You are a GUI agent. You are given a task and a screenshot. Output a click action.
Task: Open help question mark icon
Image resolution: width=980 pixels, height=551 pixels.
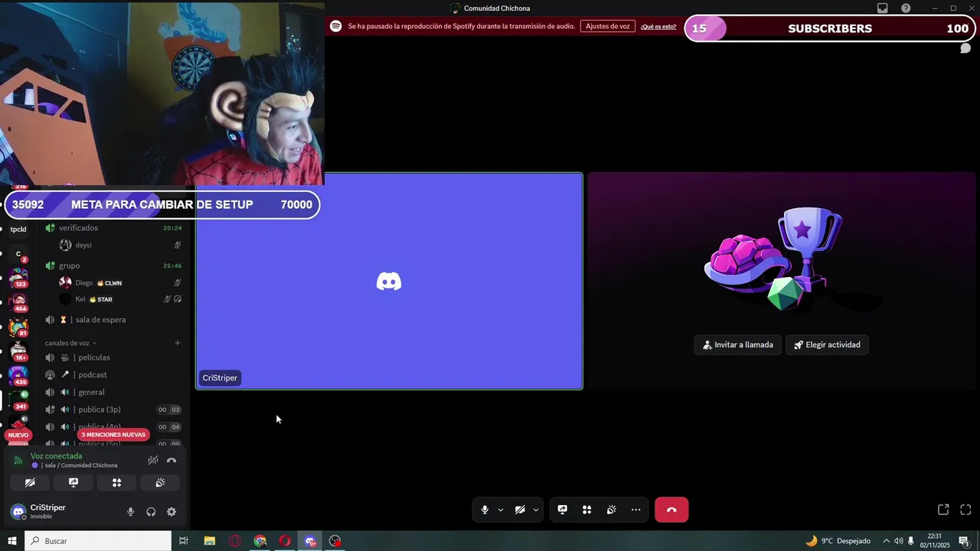click(906, 8)
